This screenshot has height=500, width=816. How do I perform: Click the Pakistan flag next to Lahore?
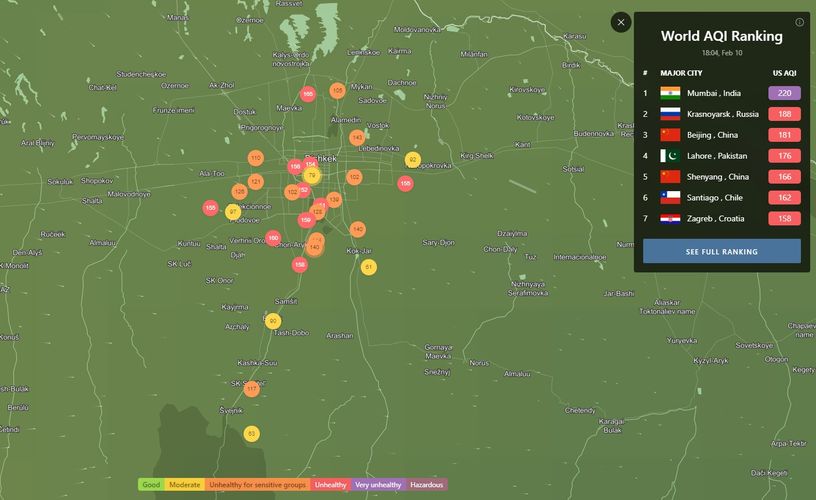670,156
